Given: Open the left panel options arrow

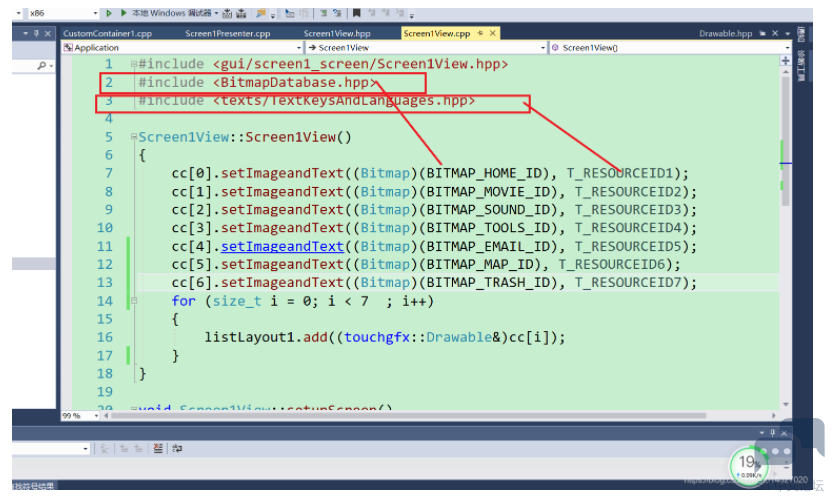Looking at the screenshot, I should pos(25,33).
